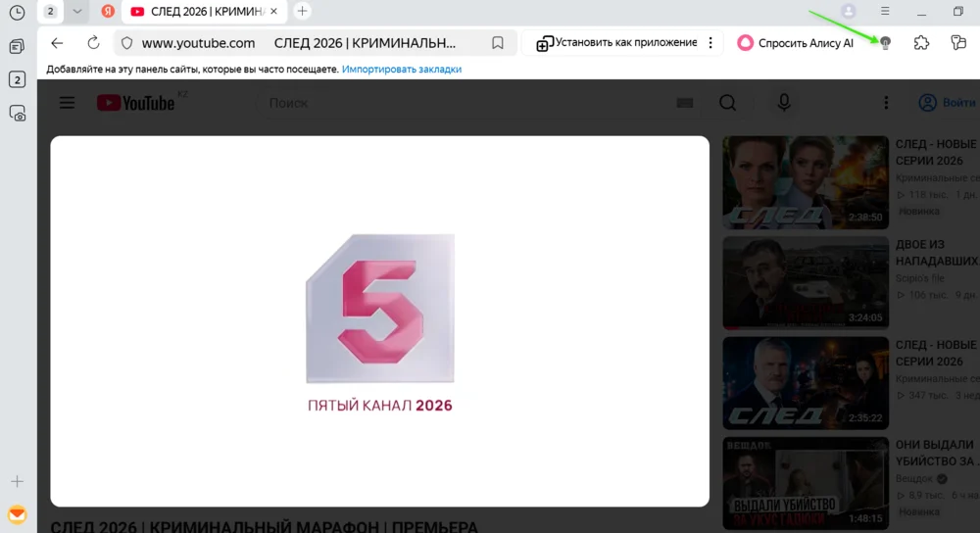Click Установить как приложение button
This screenshot has width=980, height=533.
[616, 43]
